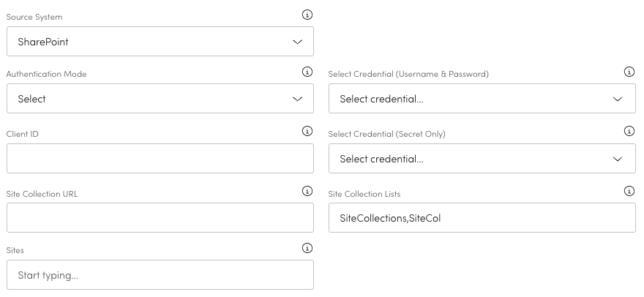Viewport: 644px width, 297px height.
Task: Show the Client ID info tooltip icon
Action: tap(307, 131)
